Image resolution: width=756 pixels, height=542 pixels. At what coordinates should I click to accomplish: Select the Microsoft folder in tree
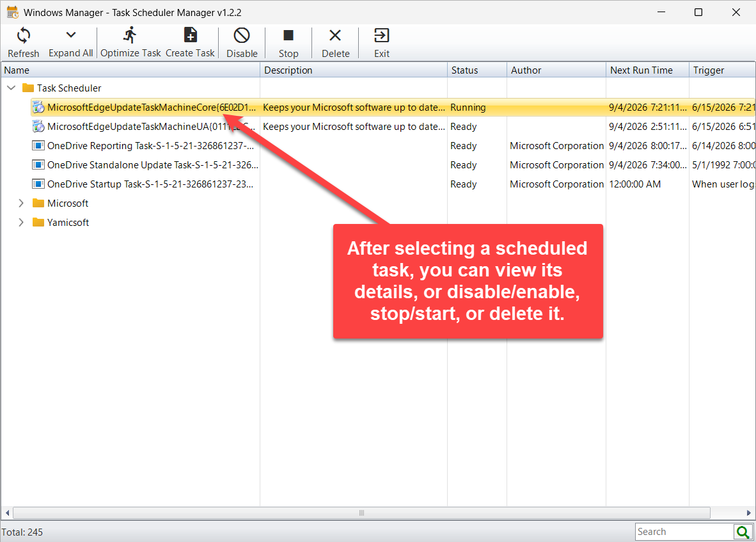[68, 203]
